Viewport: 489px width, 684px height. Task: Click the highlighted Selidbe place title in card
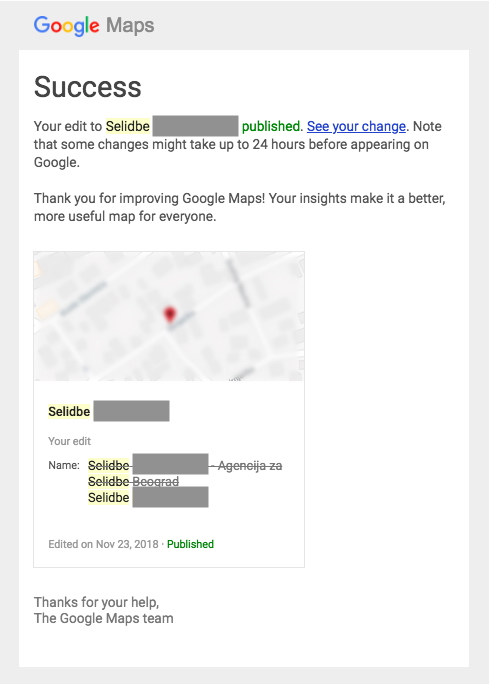pyautogui.click(x=69, y=411)
